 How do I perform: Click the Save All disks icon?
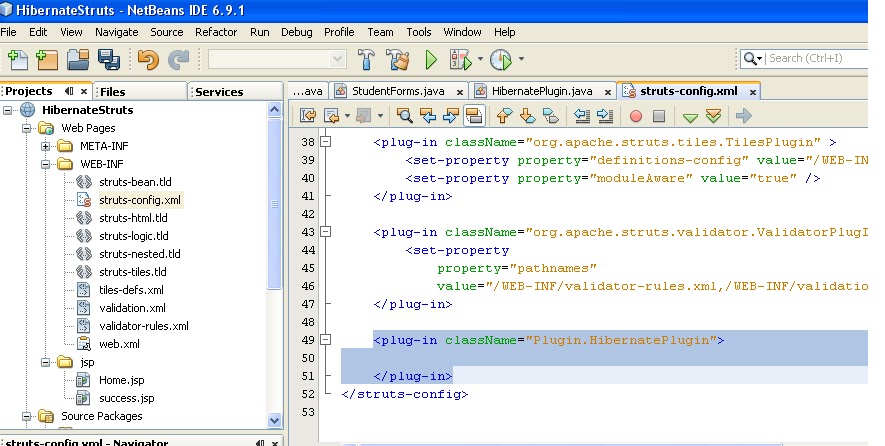point(108,59)
